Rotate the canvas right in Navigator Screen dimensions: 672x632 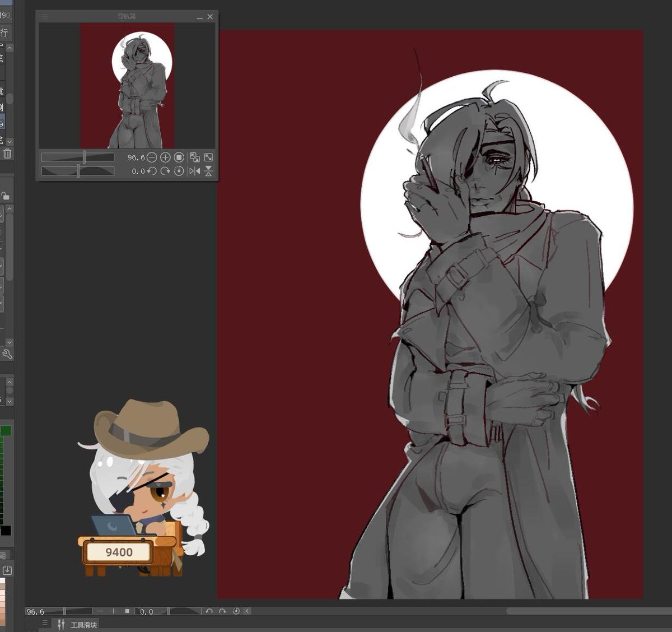(165, 171)
